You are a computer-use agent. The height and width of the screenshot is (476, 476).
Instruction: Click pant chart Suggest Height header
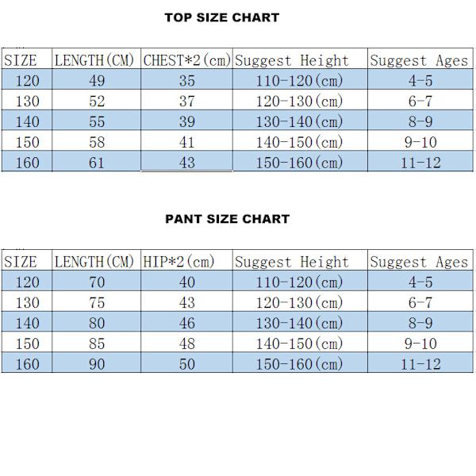300,260
